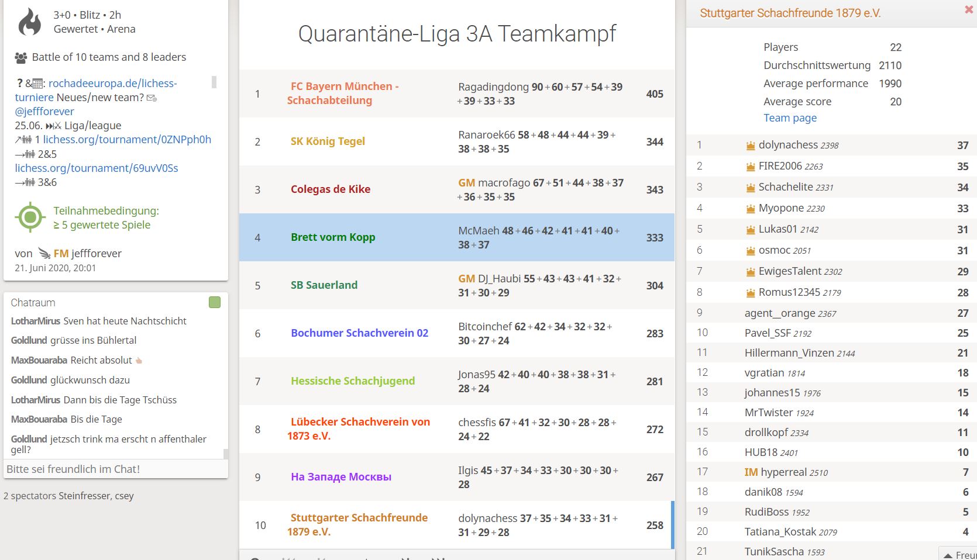Click player Ilgis in standings
Image resolution: width=977 pixels, height=560 pixels.
point(468,470)
